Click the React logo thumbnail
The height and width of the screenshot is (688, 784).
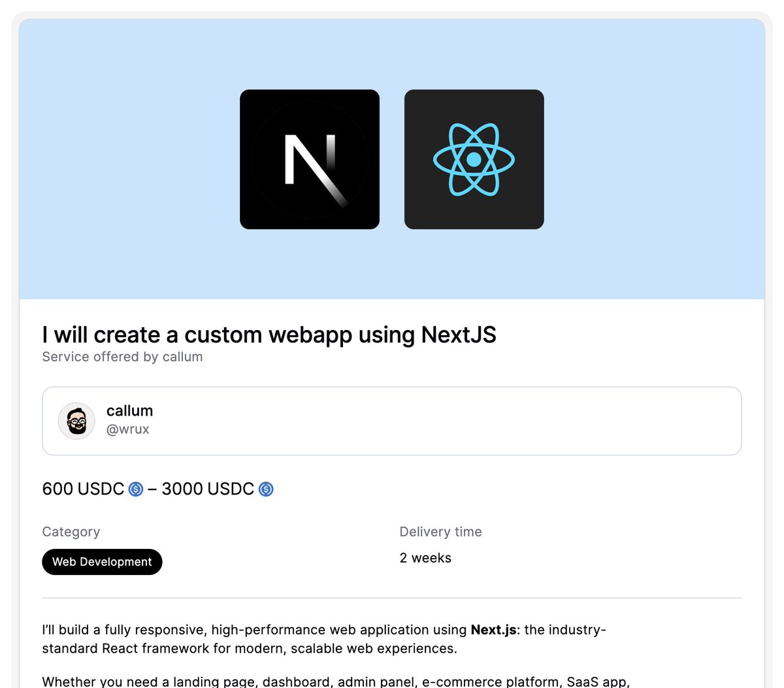(474, 159)
